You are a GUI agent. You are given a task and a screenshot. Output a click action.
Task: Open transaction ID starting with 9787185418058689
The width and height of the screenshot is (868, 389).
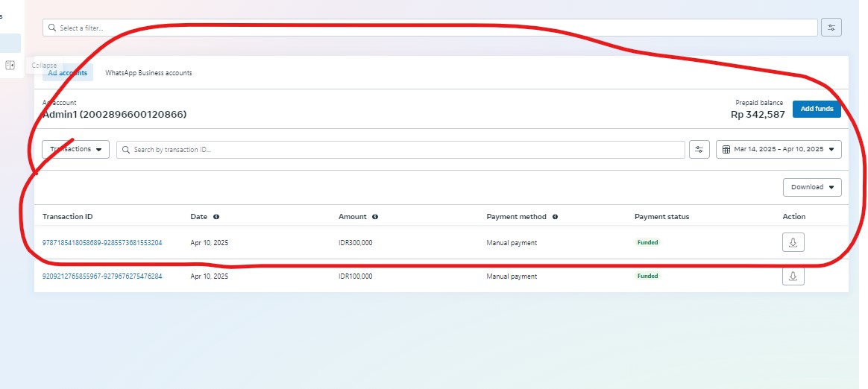tap(102, 243)
